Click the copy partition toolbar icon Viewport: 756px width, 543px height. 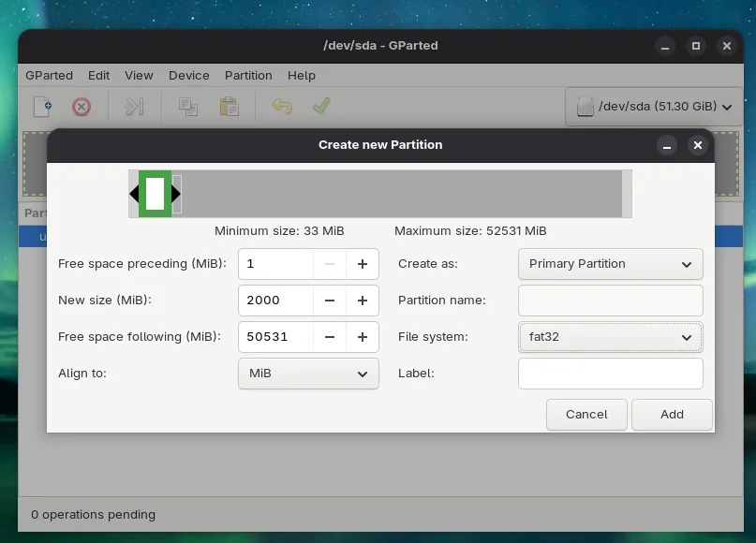(188, 107)
